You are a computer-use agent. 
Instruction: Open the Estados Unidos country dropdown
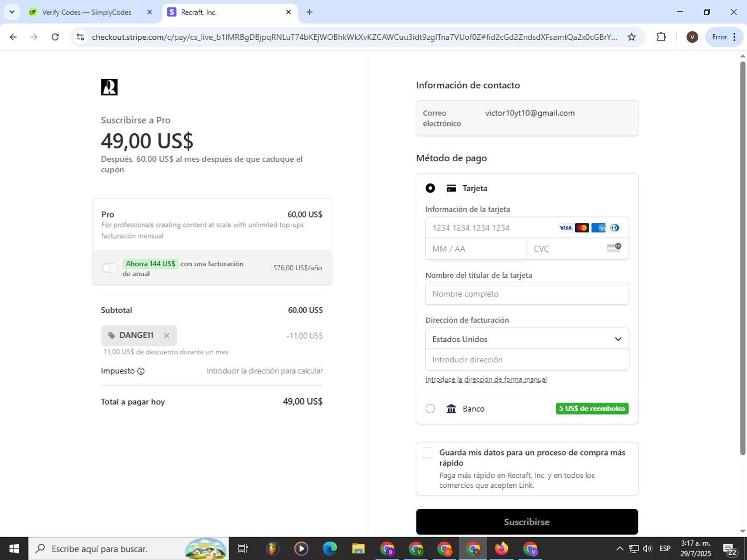[x=527, y=339]
